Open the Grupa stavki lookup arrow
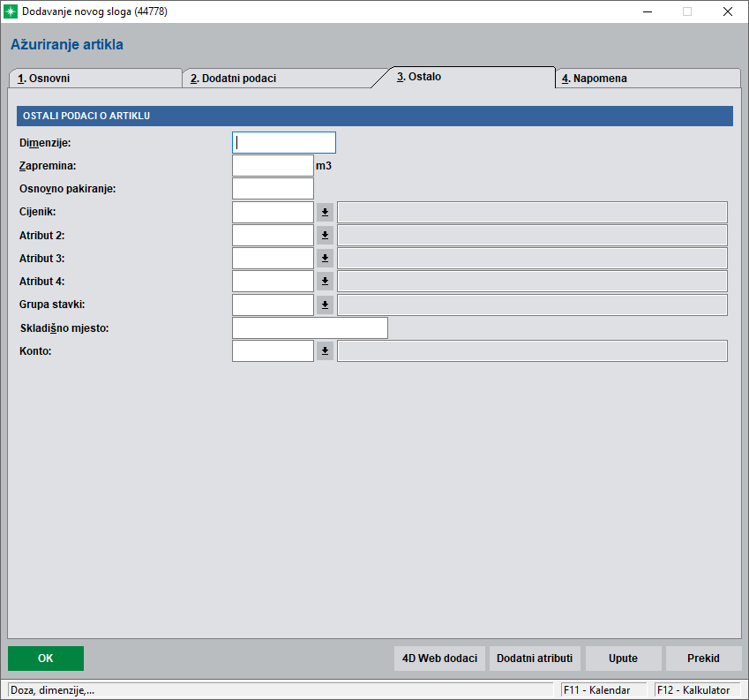Viewport: 749px width, 700px height. tap(325, 305)
